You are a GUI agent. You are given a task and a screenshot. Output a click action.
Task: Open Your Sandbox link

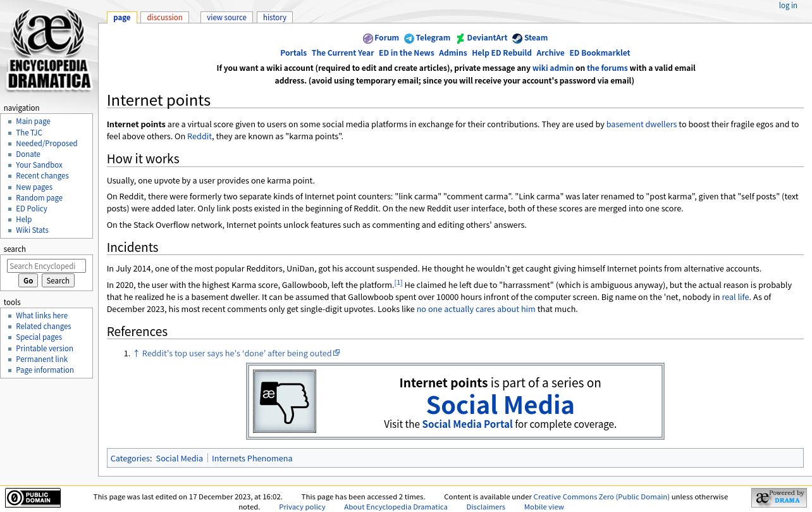click(39, 165)
